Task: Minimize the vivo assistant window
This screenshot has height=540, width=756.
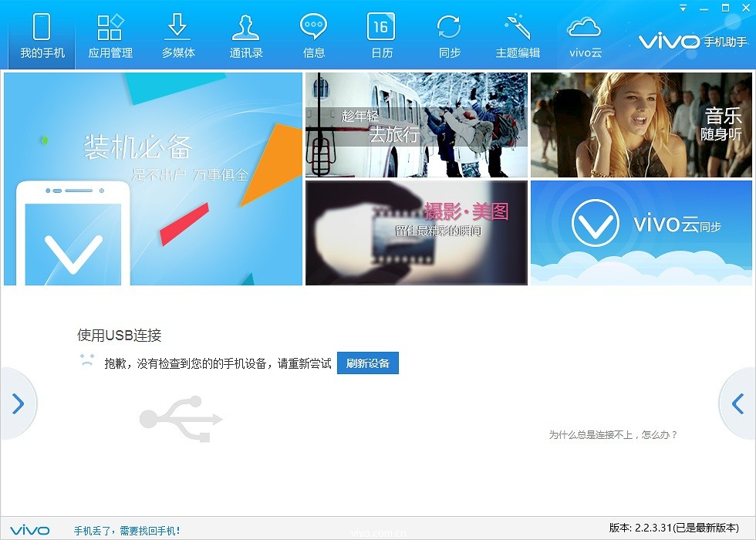Action: point(704,8)
